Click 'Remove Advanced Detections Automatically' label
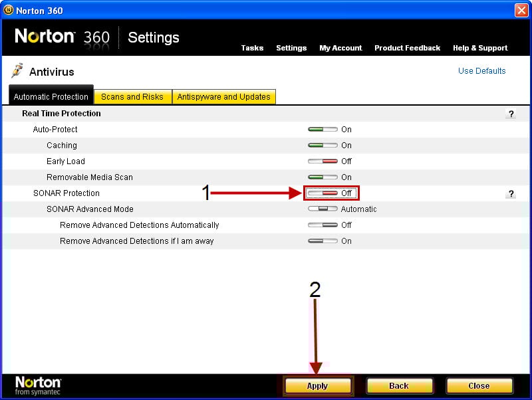Screen dimensions: 532x400 click(x=140, y=225)
